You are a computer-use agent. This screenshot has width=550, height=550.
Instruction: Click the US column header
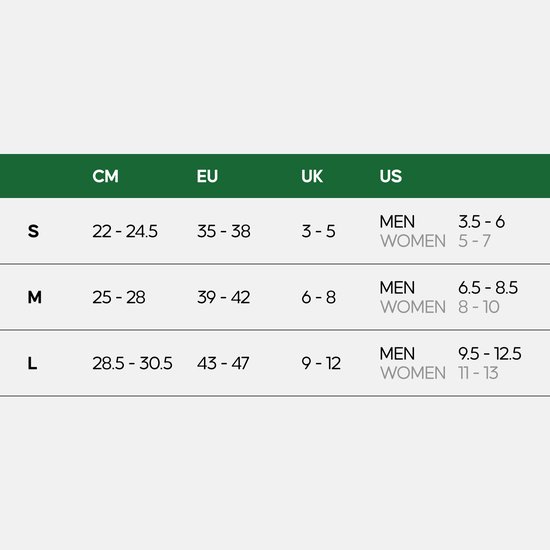pyautogui.click(x=390, y=176)
